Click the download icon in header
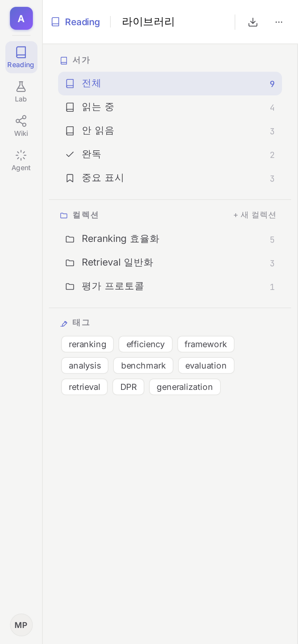The image size is (298, 644). pyautogui.click(x=253, y=22)
